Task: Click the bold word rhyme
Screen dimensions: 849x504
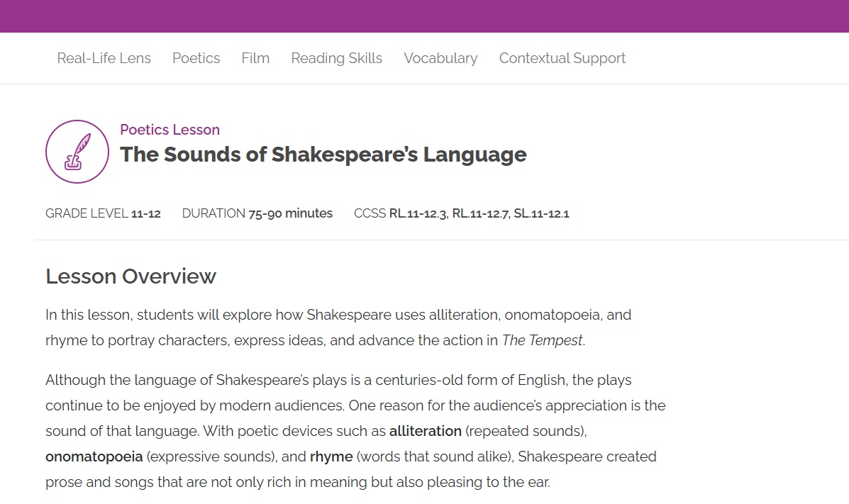Action: pyautogui.click(x=331, y=457)
